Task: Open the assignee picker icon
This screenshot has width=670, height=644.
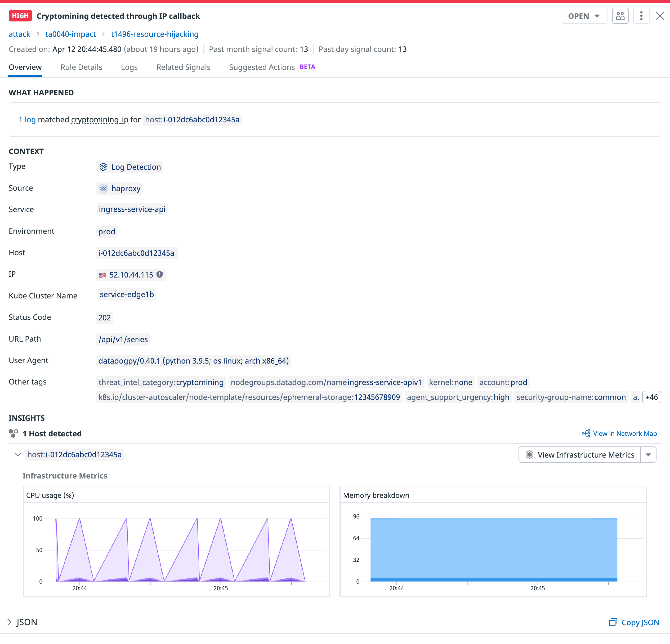Action: [x=620, y=16]
